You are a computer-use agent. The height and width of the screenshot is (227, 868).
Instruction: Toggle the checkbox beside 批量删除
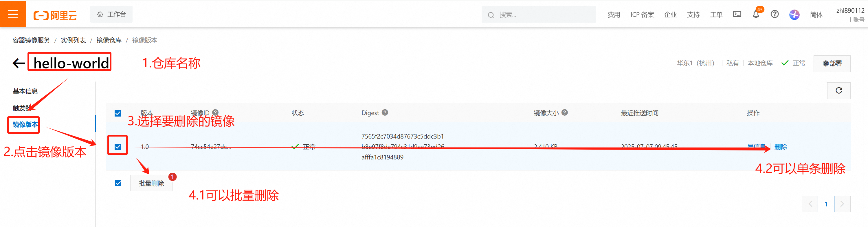tap(118, 183)
